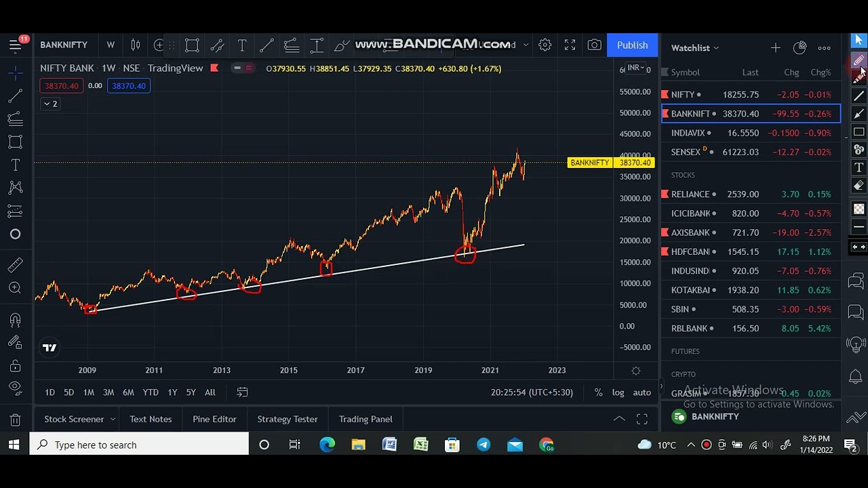Open the Stock Screener dropdown arrow

[113, 420]
